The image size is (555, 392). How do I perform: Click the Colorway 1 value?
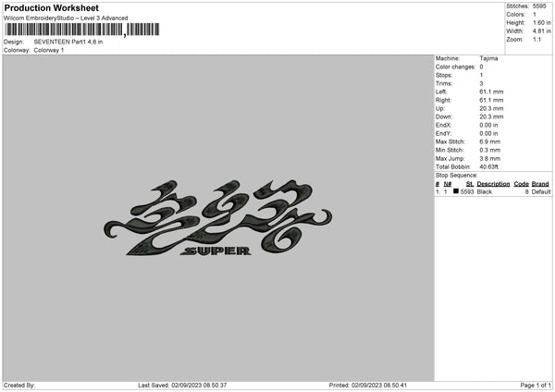click(x=49, y=50)
